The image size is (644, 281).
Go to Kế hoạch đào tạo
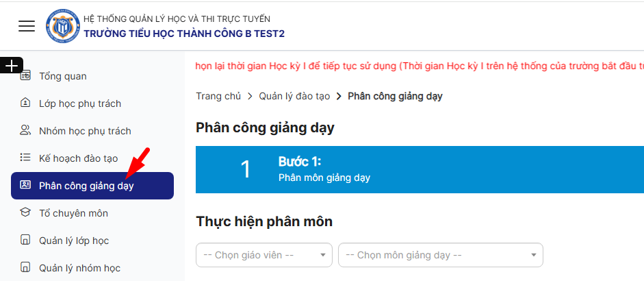pos(79,158)
